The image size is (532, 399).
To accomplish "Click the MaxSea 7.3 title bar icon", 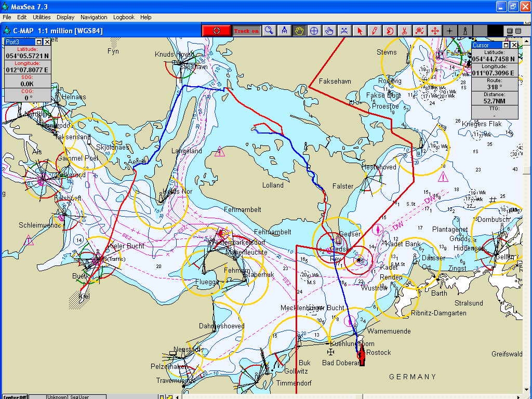I will (x=5, y=6).
